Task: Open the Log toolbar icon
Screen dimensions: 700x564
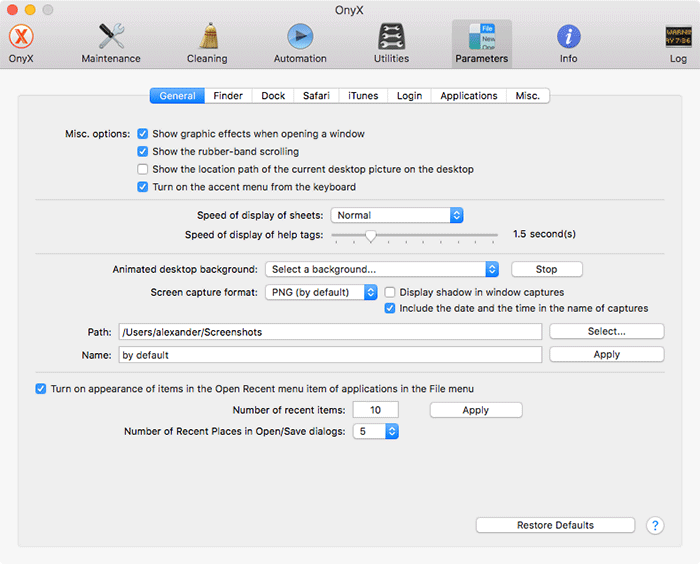Action: pos(678,38)
